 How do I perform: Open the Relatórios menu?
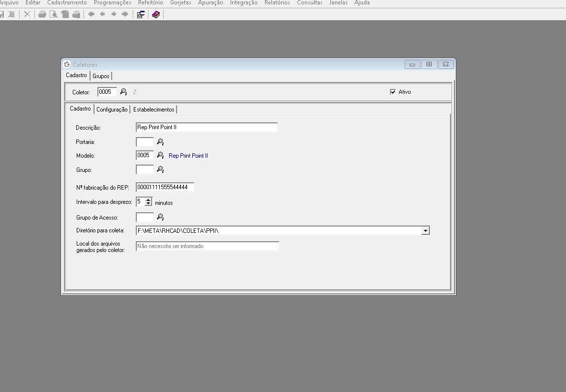pos(277,3)
